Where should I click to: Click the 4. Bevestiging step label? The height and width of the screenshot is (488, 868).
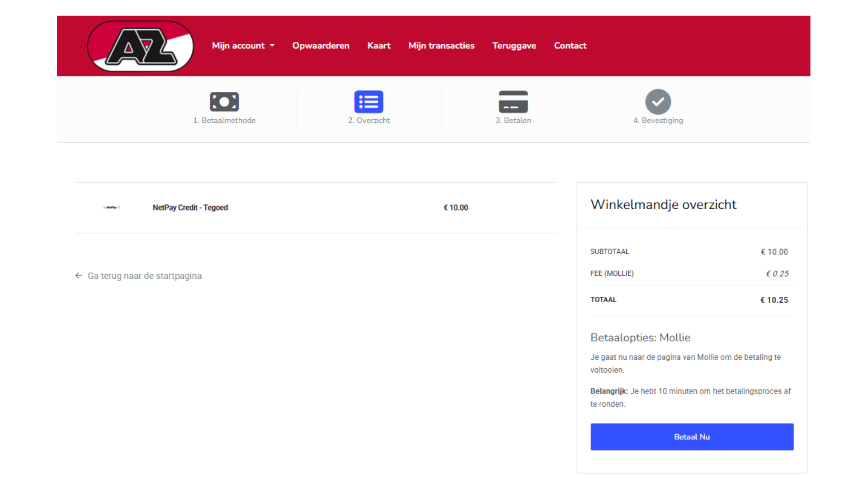click(x=658, y=121)
